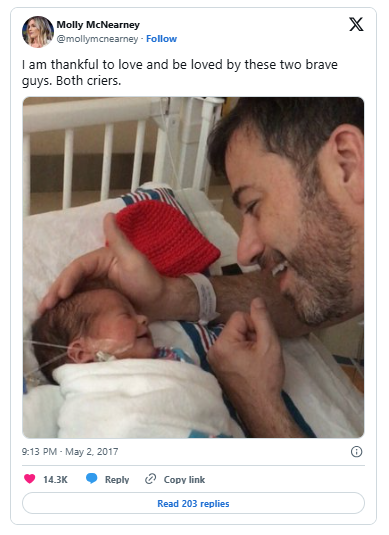Click the @mollymcnearney handle
Screen dimensions: 389x535
[97, 39]
